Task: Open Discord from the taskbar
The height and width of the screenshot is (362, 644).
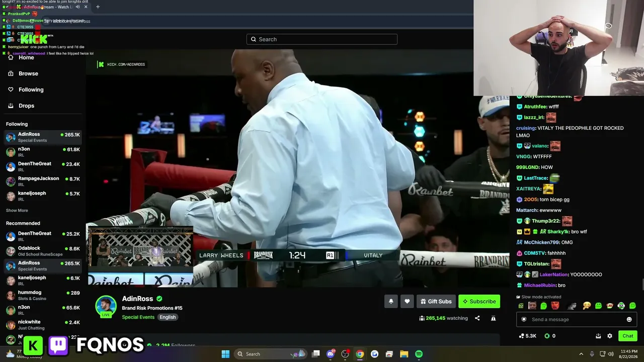Action: coord(331,354)
